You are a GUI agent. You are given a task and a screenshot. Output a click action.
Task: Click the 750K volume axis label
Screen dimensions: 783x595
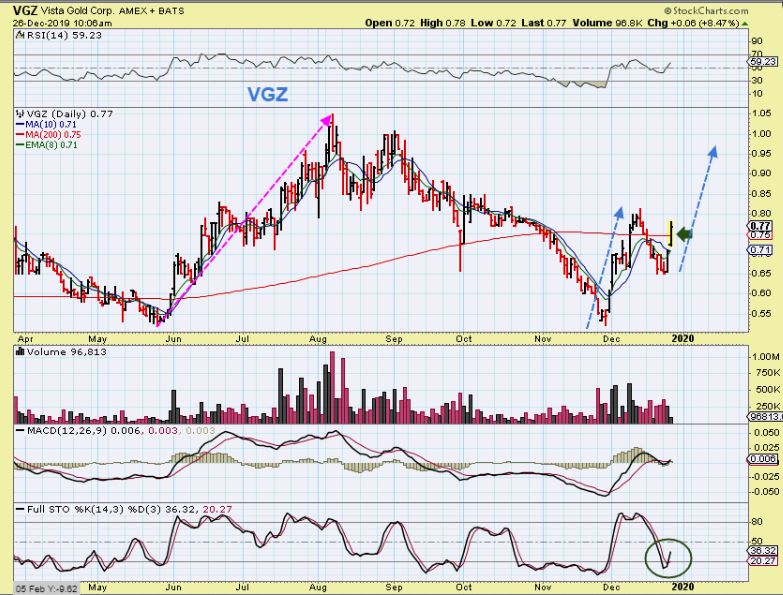767,373
